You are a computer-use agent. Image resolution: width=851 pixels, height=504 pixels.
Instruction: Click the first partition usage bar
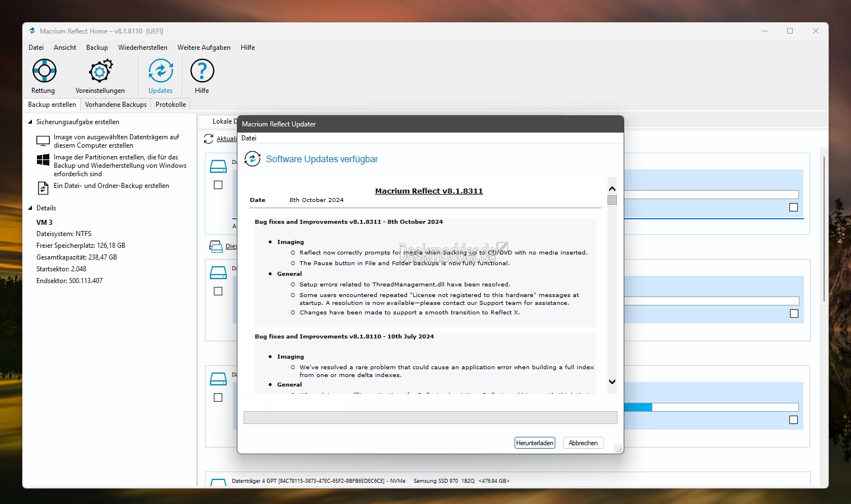(711, 195)
